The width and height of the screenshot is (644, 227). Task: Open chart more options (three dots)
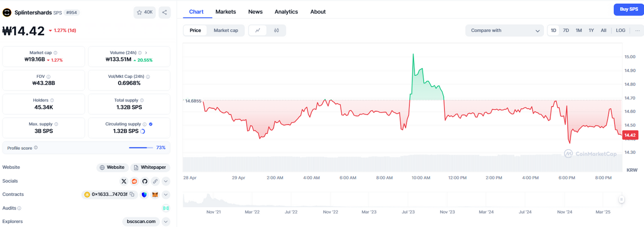coord(637,31)
